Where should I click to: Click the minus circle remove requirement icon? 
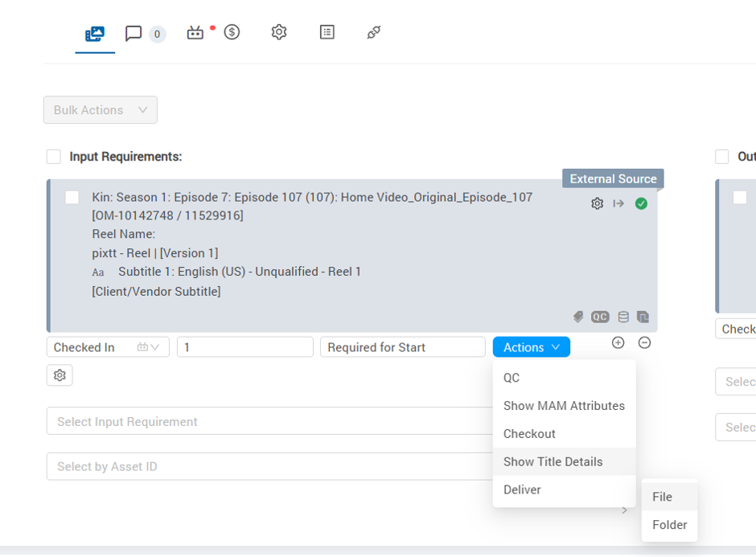coord(645,343)
